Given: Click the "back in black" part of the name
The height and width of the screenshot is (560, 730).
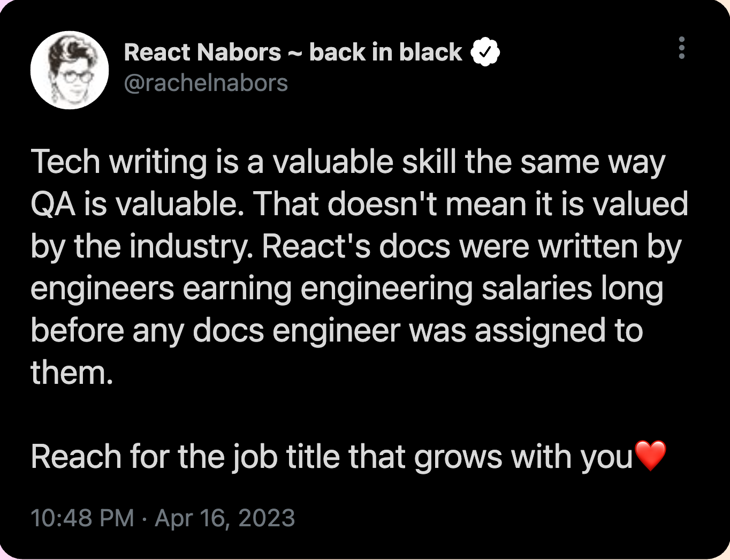Looking at the screenshot, I should [x=385, y=52].
